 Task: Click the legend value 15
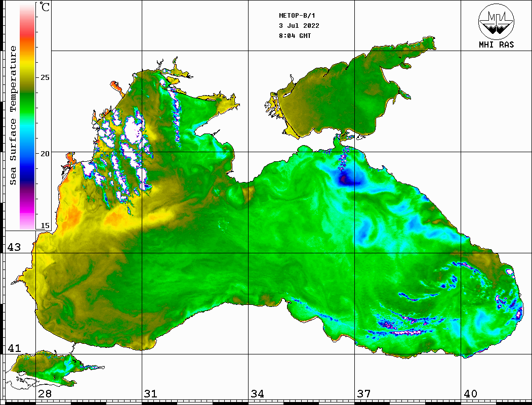tap(45, 226)
